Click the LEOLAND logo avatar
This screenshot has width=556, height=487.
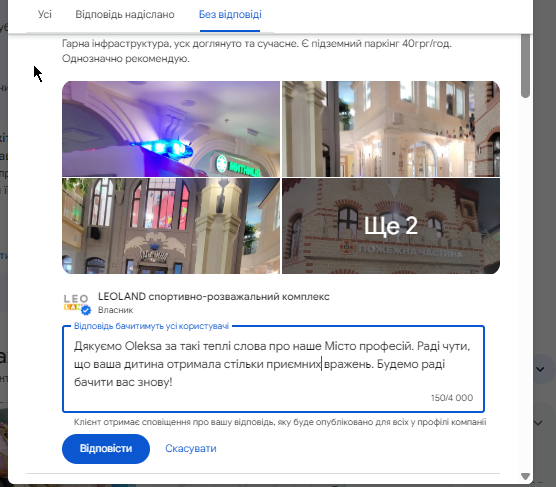76,303
